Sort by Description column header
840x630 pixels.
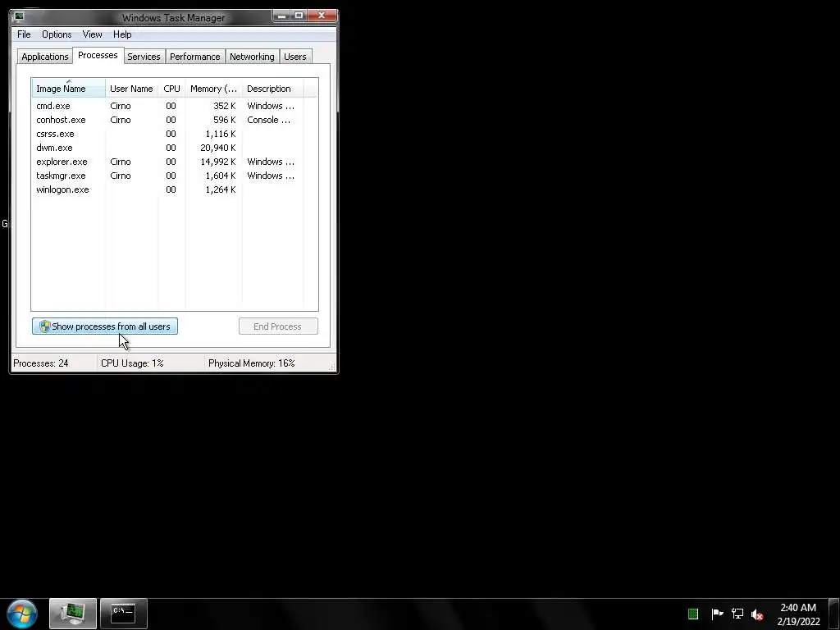tap(272, 89)
